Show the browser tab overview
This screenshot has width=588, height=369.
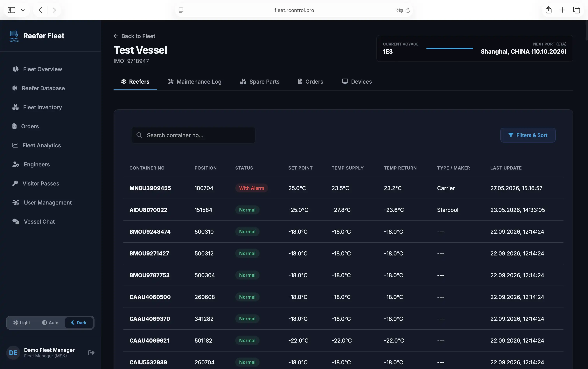(577, 10)
